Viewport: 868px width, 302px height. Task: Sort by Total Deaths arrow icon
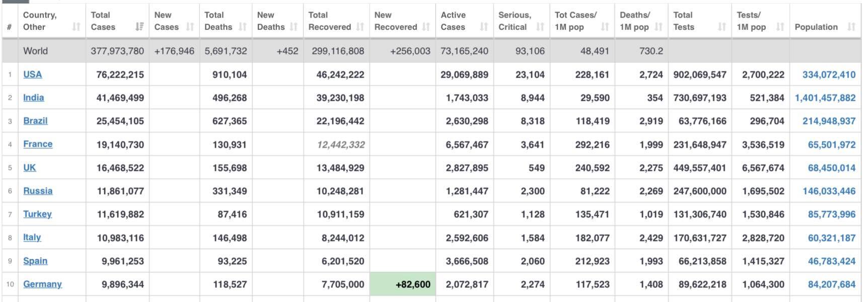pyautogui.click(x=242, y=27)
